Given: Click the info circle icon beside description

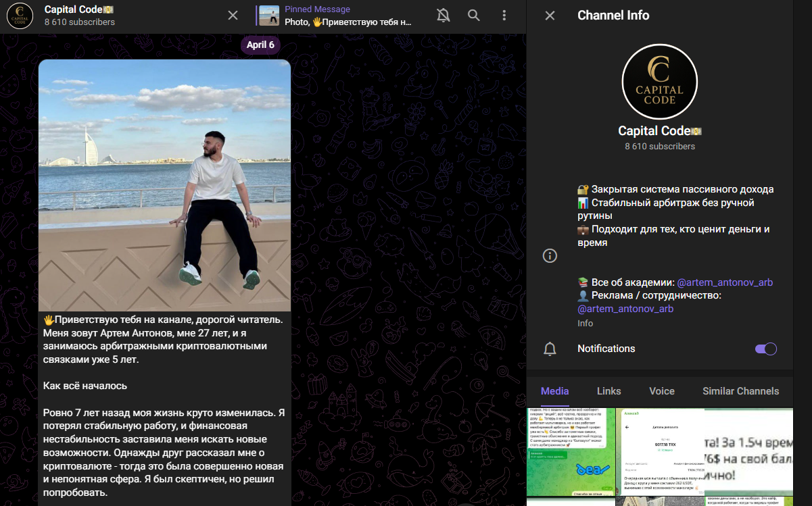Looking at the screenshot, I should [550, 256].
